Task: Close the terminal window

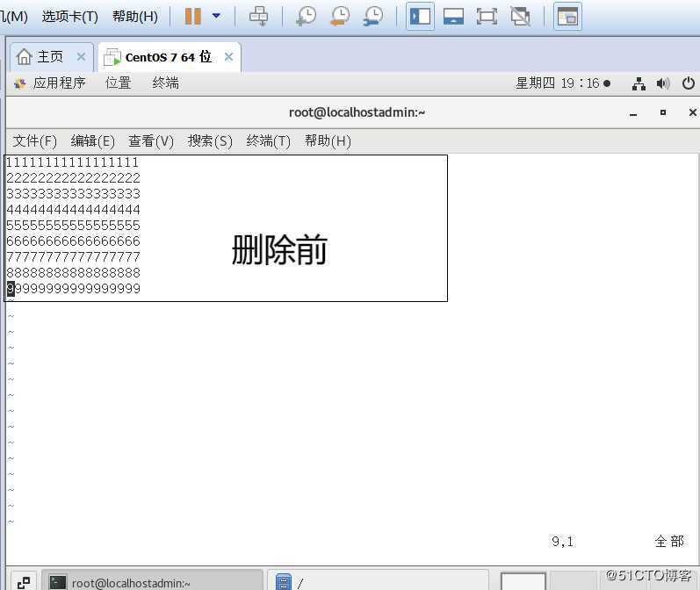Action: pyautogui.click(x=692, y=112)
